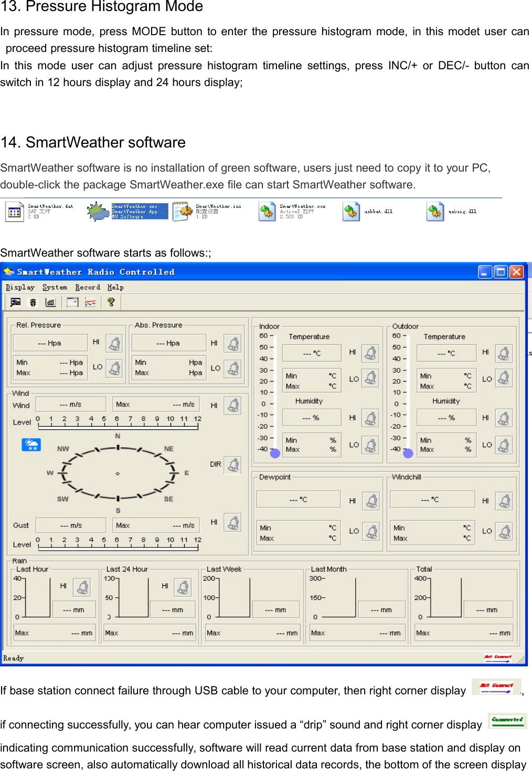This screenshot has width=532, height=771.
Task: Click the Indoor Humidity HI alarm bell
Action: point(371,418)
